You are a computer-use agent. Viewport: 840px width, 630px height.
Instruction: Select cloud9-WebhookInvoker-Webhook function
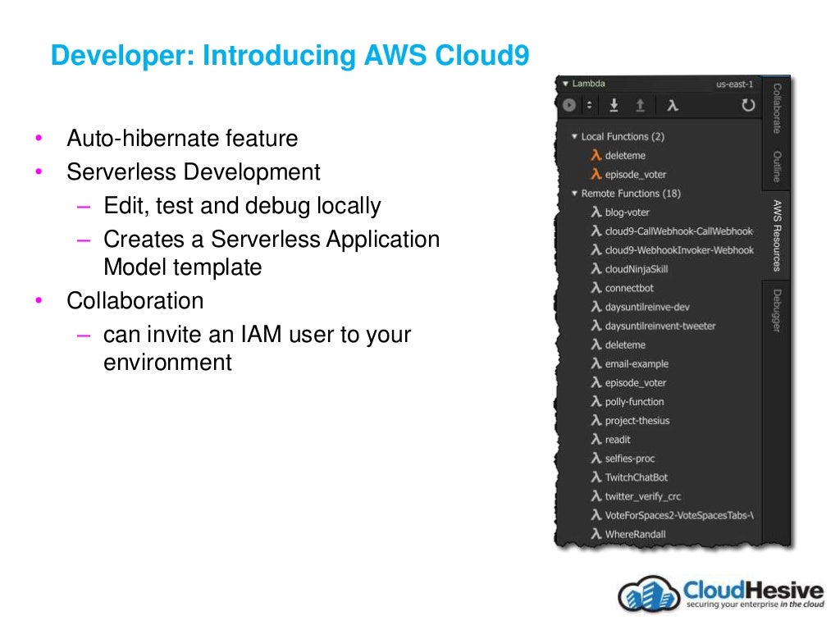click(x=678, y=250)
